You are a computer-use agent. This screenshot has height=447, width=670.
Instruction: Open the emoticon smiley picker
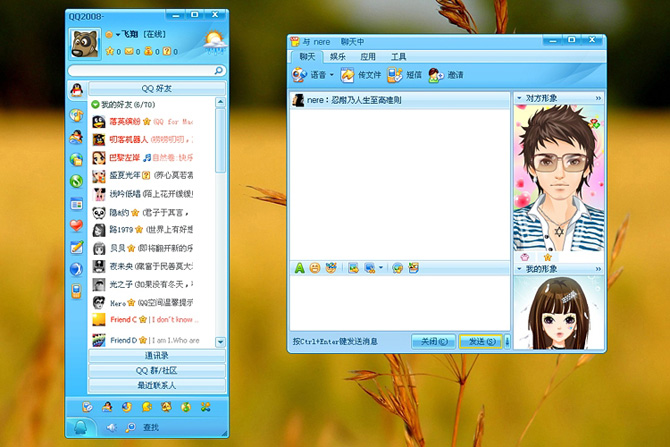pyautogui.click(x=315, y=268)
